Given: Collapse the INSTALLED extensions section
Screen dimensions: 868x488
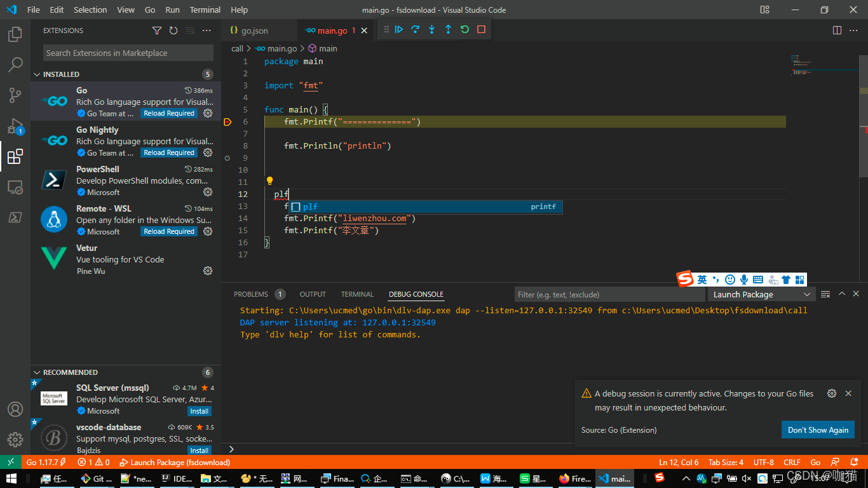Looking at the screenshot, I should tap(37, 74).
